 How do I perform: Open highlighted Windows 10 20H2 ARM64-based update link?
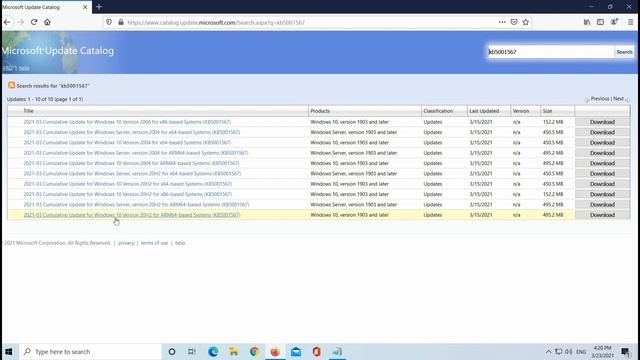click(131, 215)
